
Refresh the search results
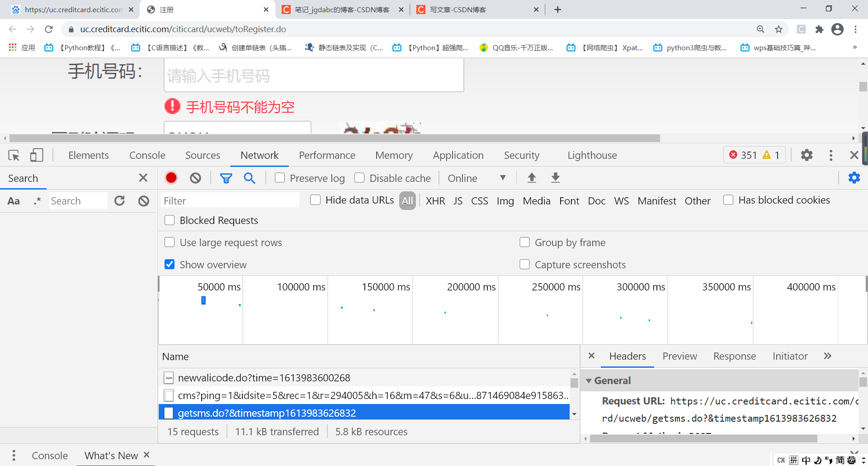(119, 200)
